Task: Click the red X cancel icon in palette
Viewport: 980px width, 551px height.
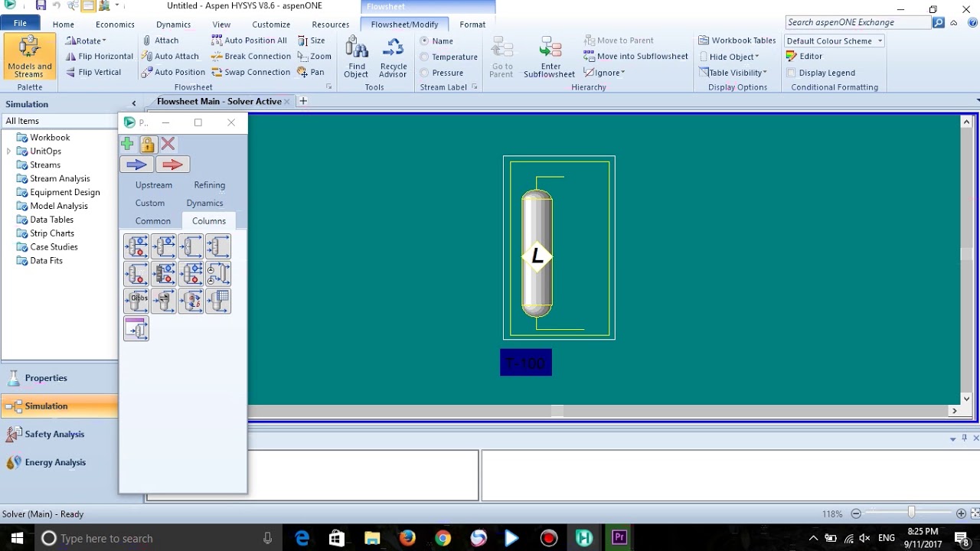Action: coord(168,144)
